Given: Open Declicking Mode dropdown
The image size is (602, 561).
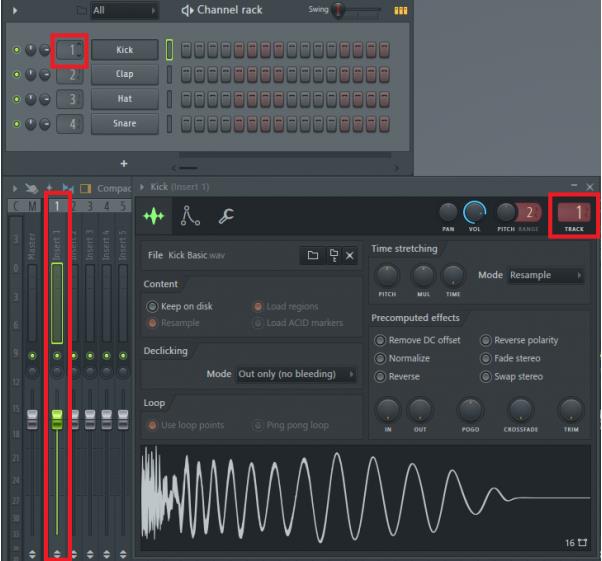Looking at the screenshot, I should [296, 374].
